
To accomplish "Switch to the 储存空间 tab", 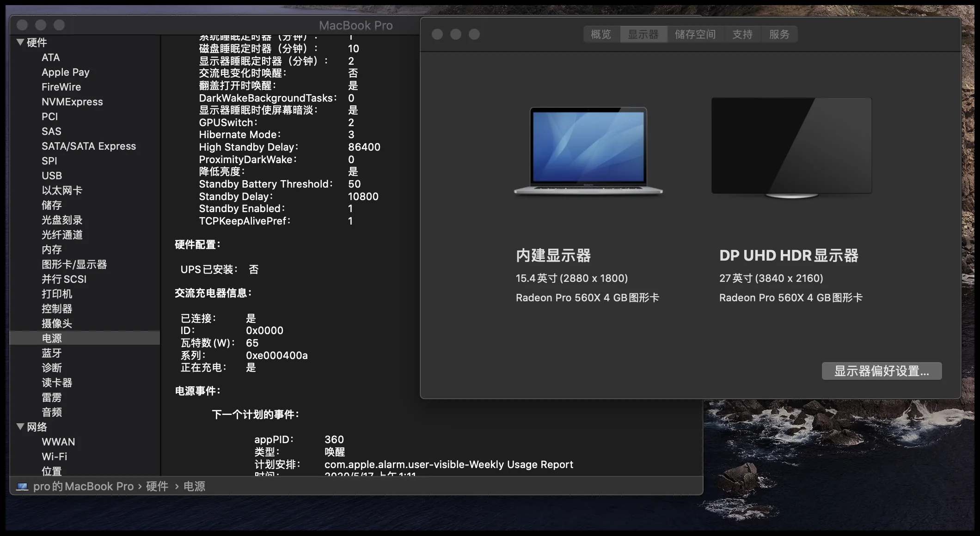I will point(695,34).
